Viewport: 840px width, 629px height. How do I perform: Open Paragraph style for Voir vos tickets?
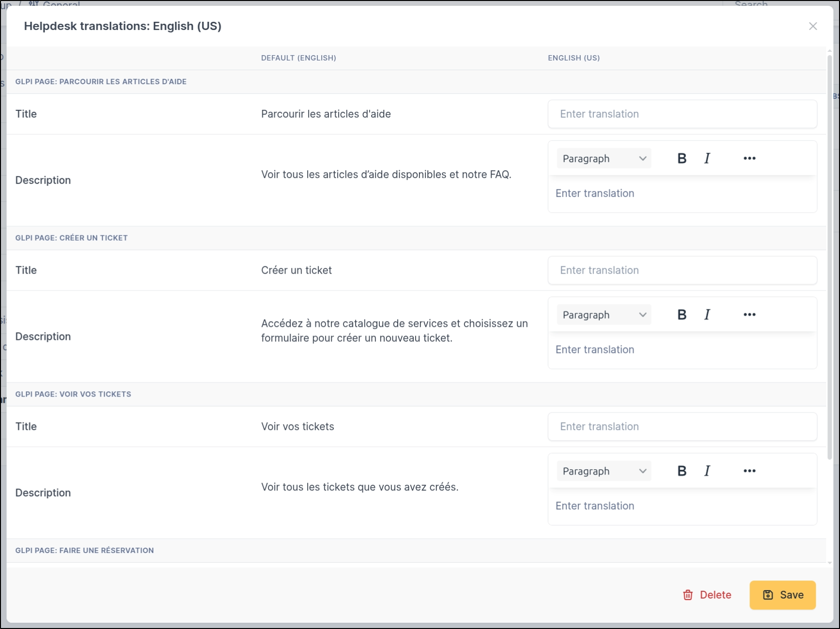tap(604, 472)
